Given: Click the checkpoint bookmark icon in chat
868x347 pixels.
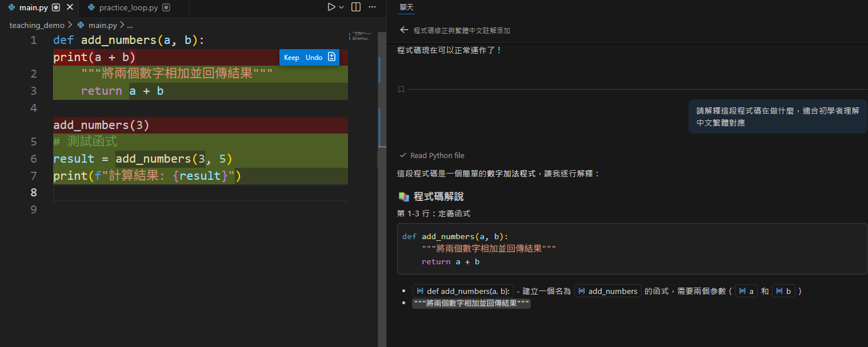Looking at the screenshot, I should [401, 89].
